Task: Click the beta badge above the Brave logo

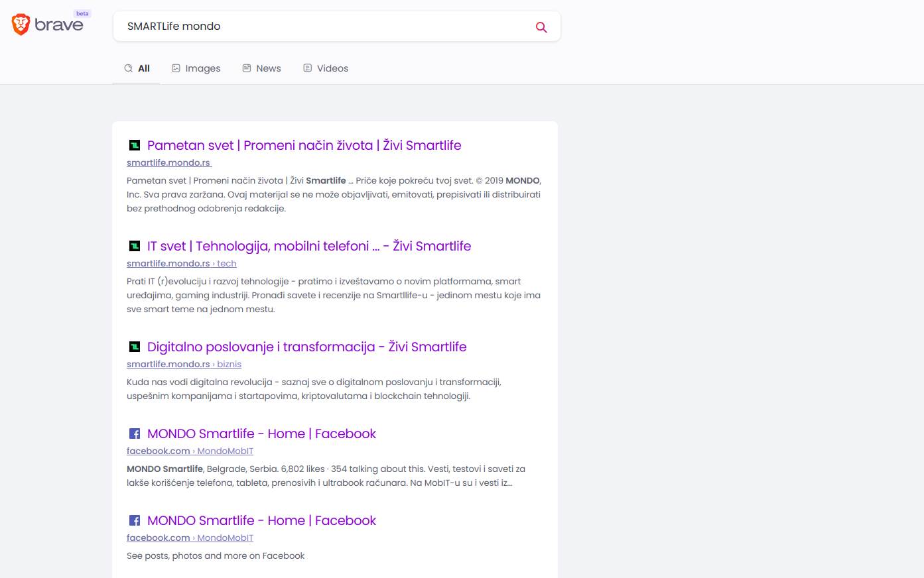Action: point(82,13)
